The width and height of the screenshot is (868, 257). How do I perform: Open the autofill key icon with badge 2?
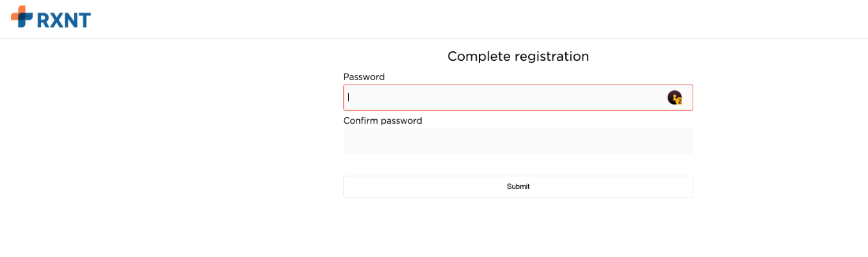tap(674, 97)
